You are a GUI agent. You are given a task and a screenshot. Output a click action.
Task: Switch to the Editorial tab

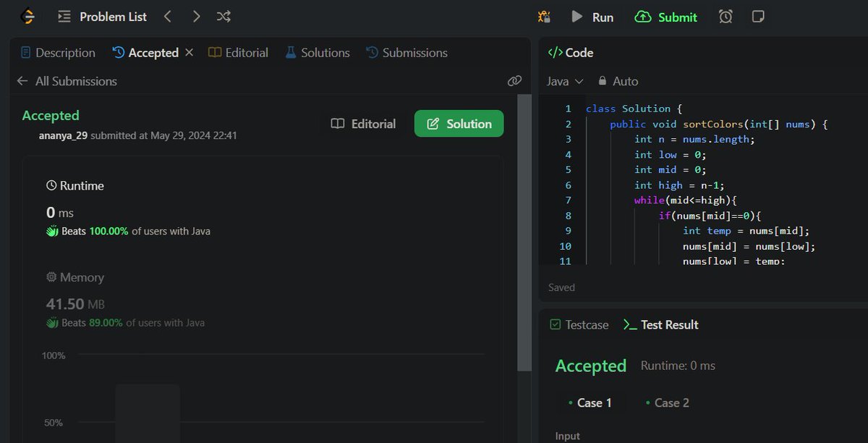(238, 53)
